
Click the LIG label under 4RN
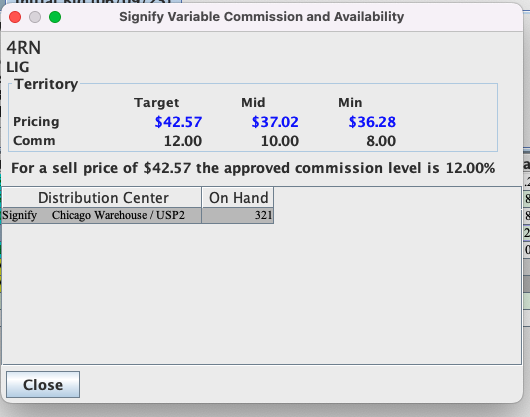18,67
